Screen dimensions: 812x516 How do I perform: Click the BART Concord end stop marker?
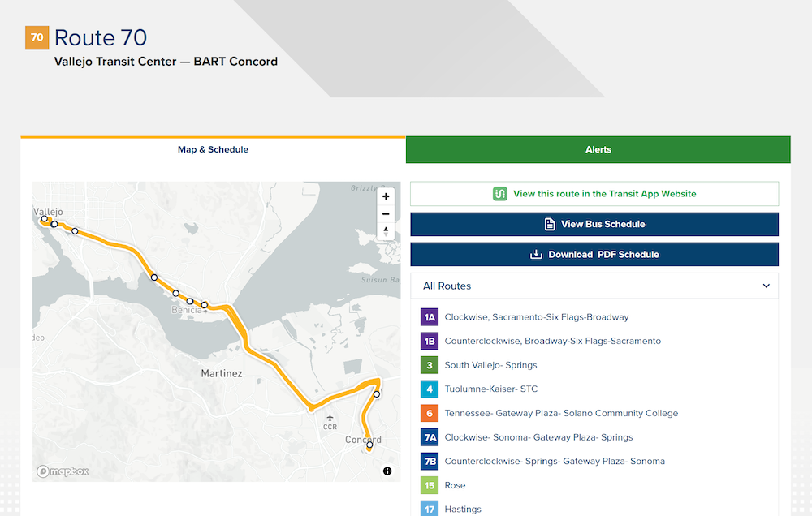click(x=369, y=445)
